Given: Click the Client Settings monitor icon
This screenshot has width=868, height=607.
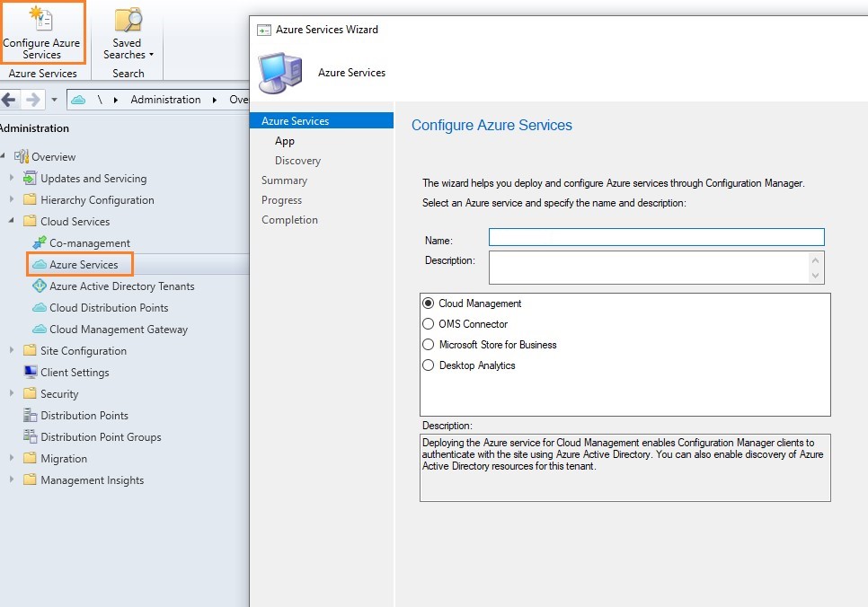Looking at the screenshot, I should pos(31,372).
